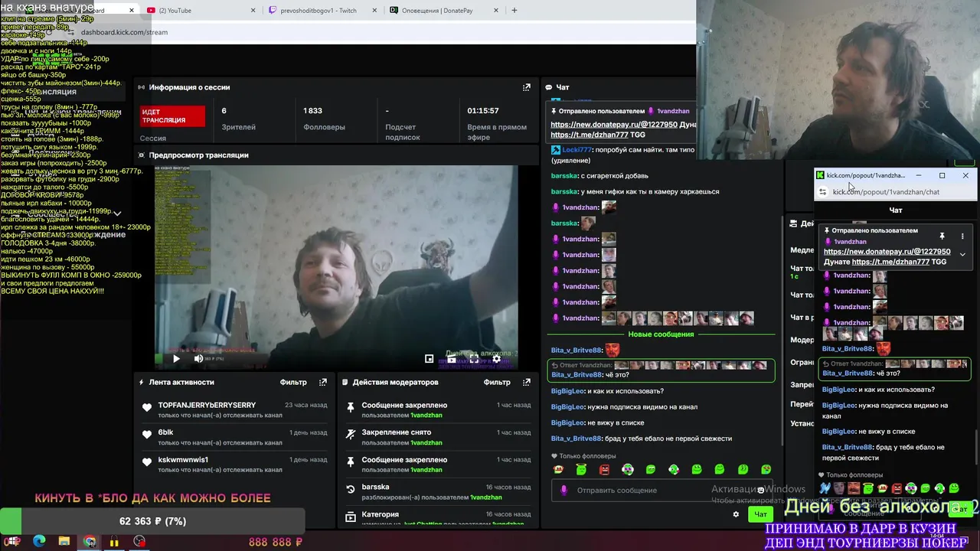Open chat settings gear icon
The width and height of the screenshot is (980, 551).
[x=736, y=514]
